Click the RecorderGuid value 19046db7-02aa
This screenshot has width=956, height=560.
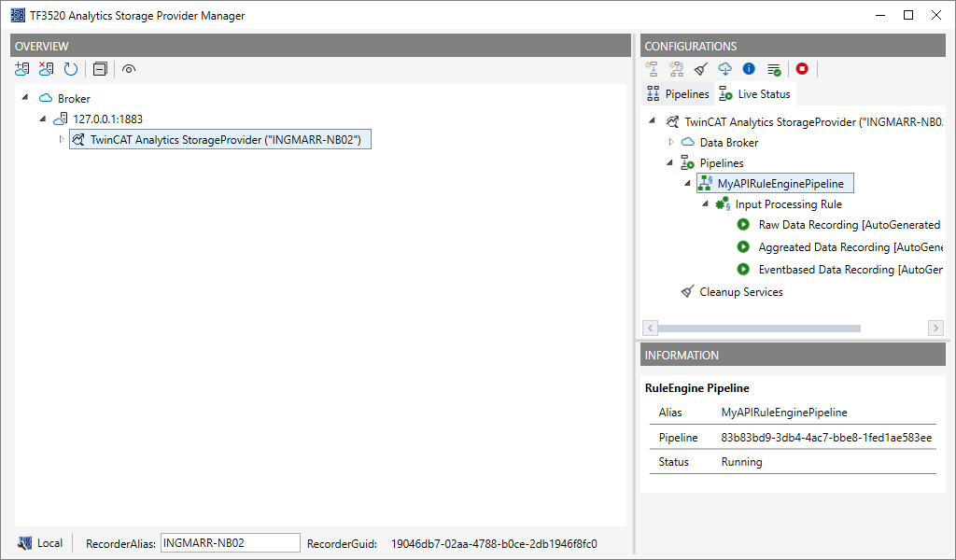pyautogui.click(x=494, y=543)
